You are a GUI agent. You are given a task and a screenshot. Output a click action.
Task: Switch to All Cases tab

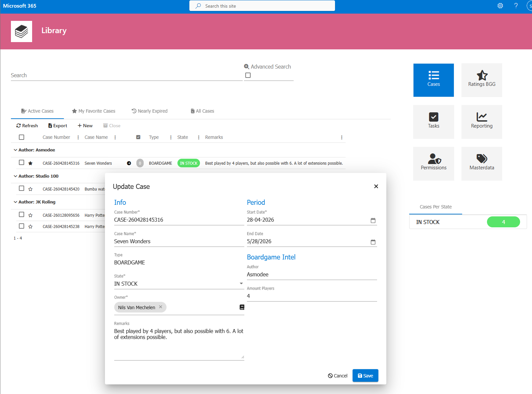click(x=203, y=111)
